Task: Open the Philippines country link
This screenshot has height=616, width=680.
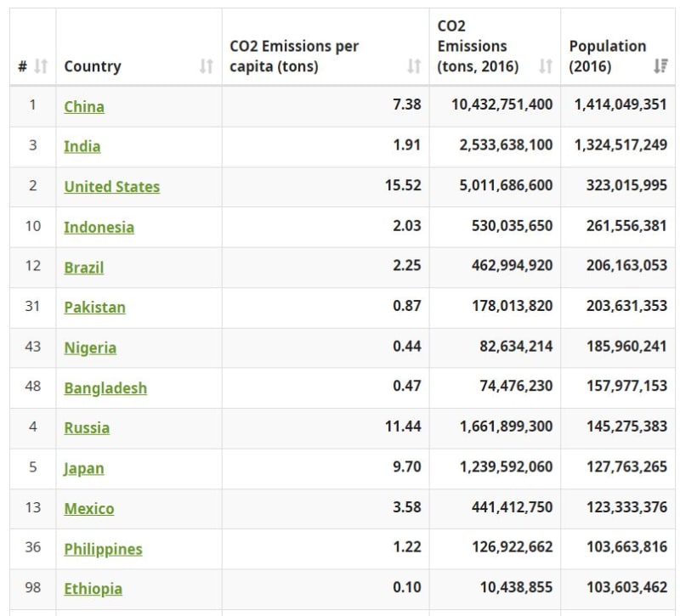Action: (x=103, y=549)
